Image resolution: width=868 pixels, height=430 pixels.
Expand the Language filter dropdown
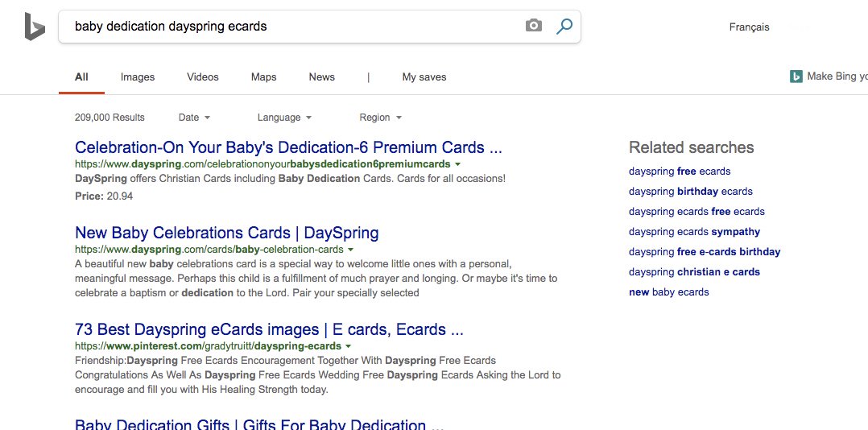click(x=284, y=118)
